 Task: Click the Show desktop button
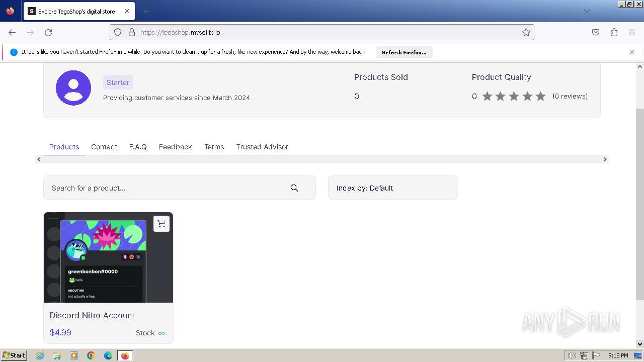(638, 355)
